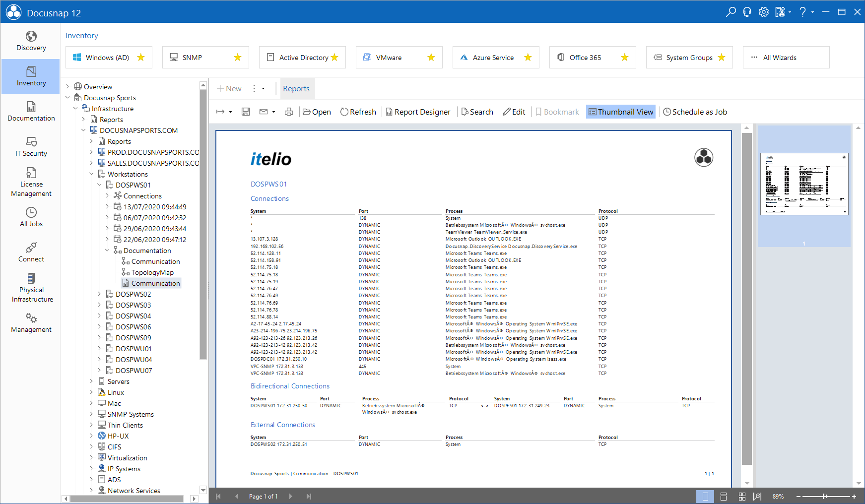Screen dimensions: 865x504
Task: Open the Management section
Action: point(31,323)
